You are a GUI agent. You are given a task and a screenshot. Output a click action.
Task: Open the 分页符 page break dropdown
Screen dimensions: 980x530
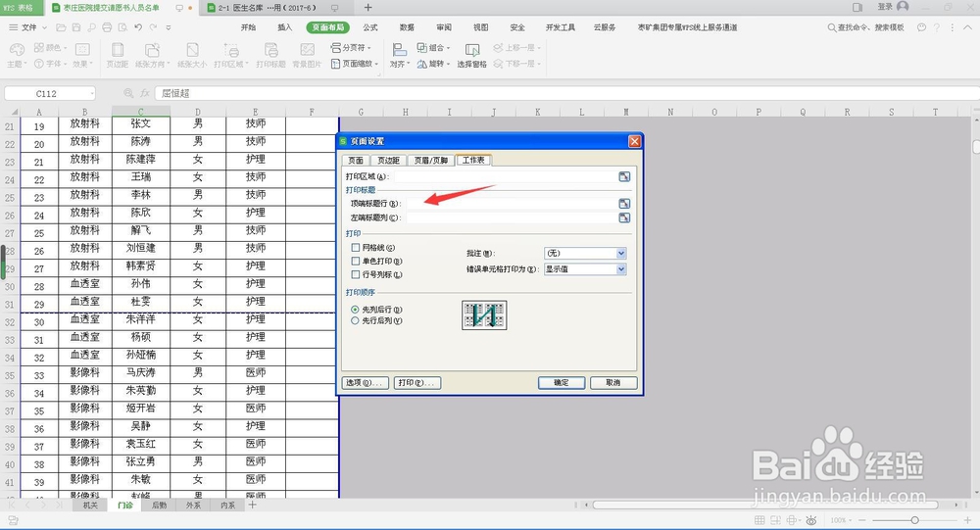(x=350, y=47)
